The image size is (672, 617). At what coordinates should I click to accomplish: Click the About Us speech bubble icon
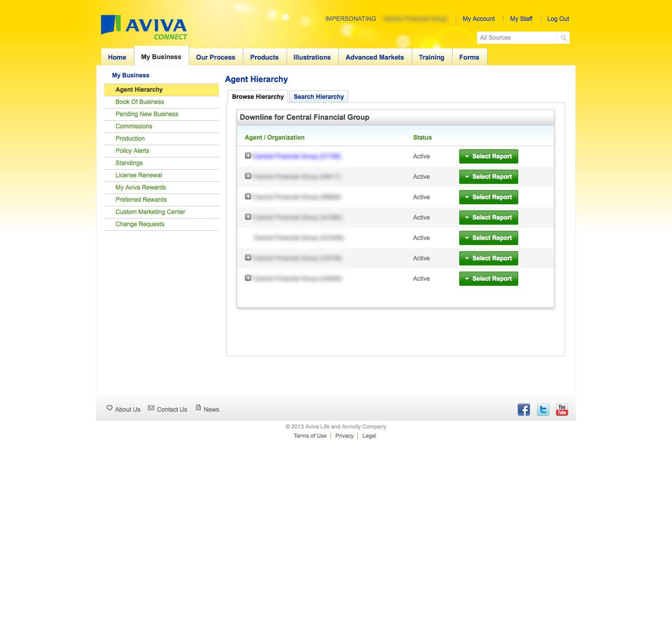[109, 408]
